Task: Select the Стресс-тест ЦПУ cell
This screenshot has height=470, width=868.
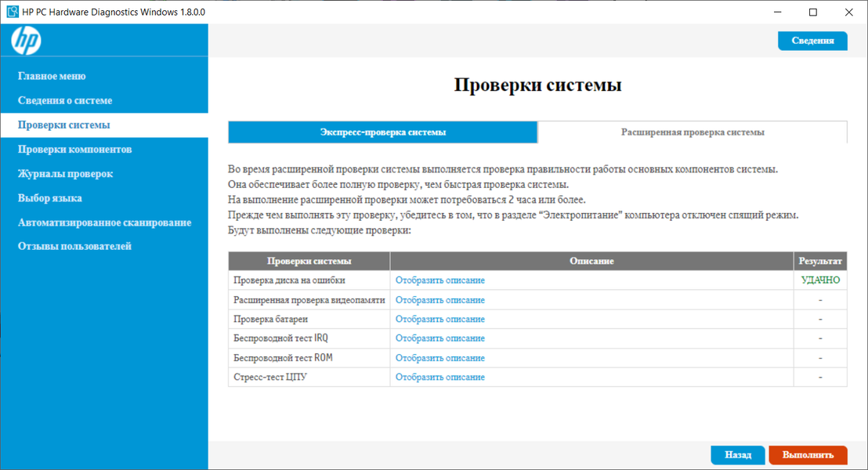Action: [x=309, y=377]
